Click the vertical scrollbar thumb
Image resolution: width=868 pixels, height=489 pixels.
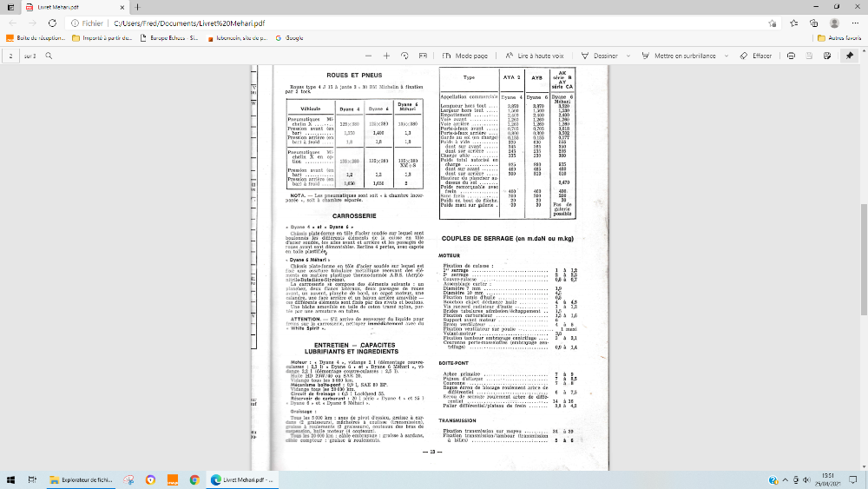coord(864,260)
